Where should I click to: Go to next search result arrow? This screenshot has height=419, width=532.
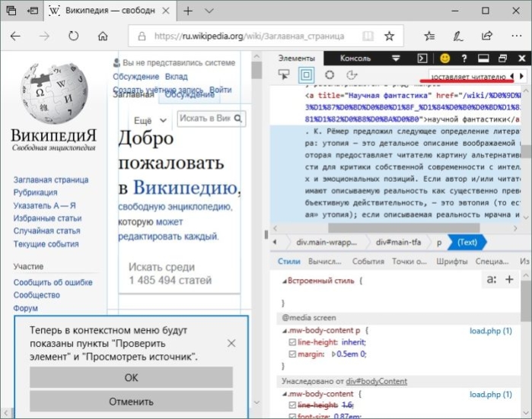click(x=521, y=76)
